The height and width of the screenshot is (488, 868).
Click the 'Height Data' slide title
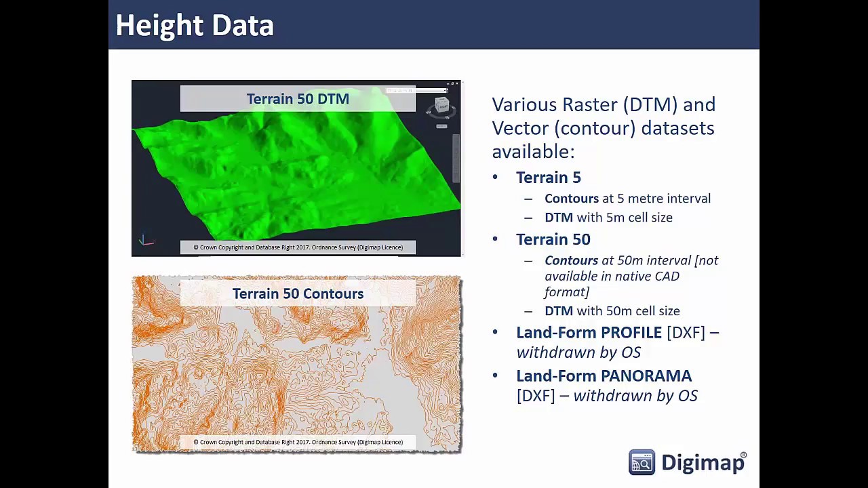pyautogui.click(x=195, y=26)
